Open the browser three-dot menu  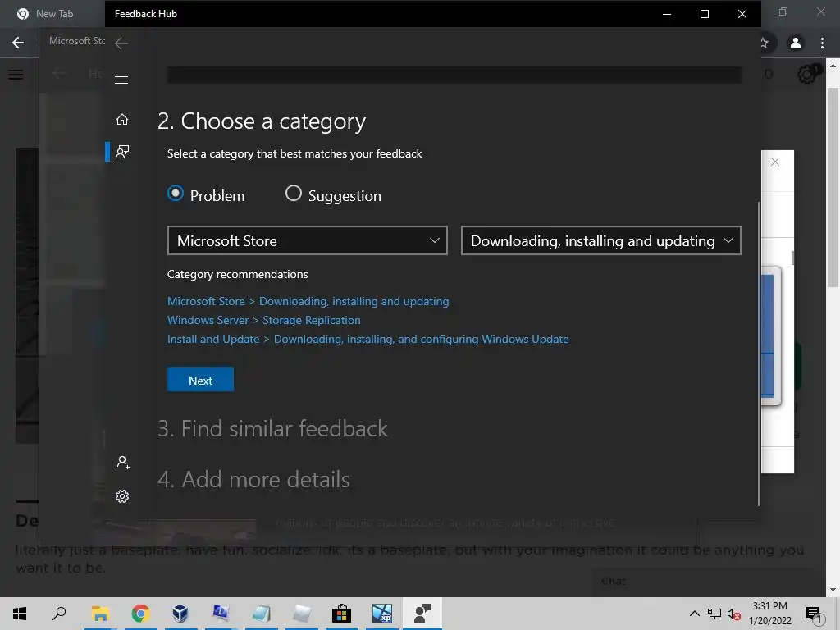tap(822, 43)
